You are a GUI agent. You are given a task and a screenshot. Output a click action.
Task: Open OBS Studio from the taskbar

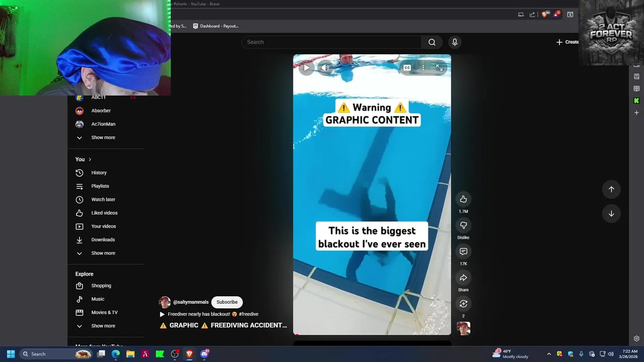[175, 354]
